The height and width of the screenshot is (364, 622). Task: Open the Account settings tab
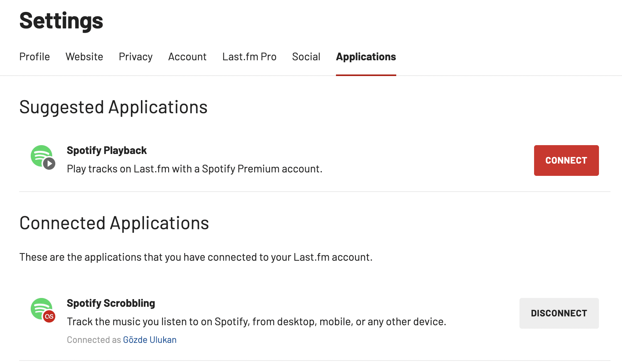point(187,57)
